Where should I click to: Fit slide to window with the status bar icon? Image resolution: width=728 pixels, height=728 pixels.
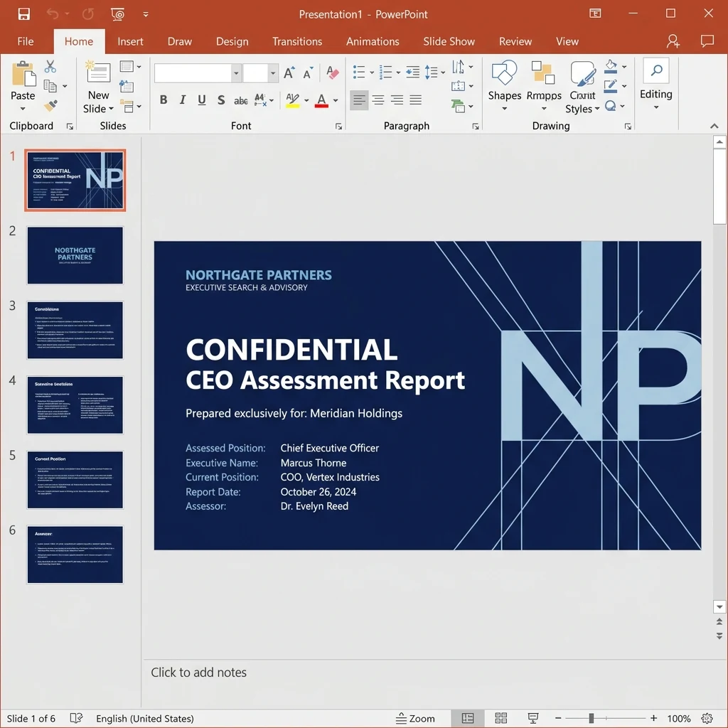pyautogui.click(x=707, y=718)
